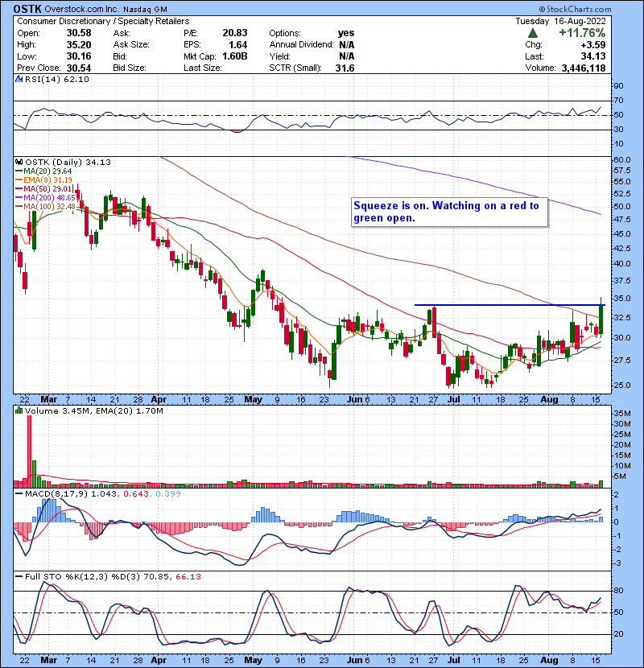Click the 60.0 price axis label
The height and width of the screenshot is (668, 644).
[x=621, y=160]
